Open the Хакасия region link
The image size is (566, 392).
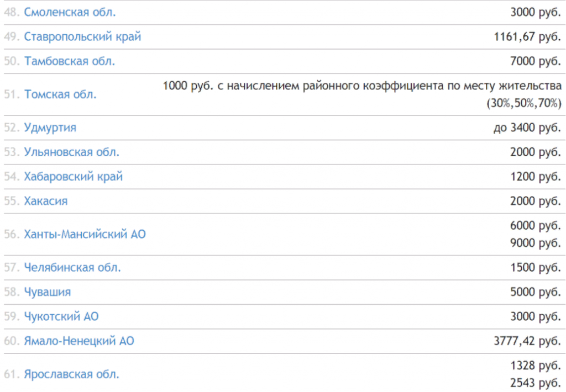46,201
